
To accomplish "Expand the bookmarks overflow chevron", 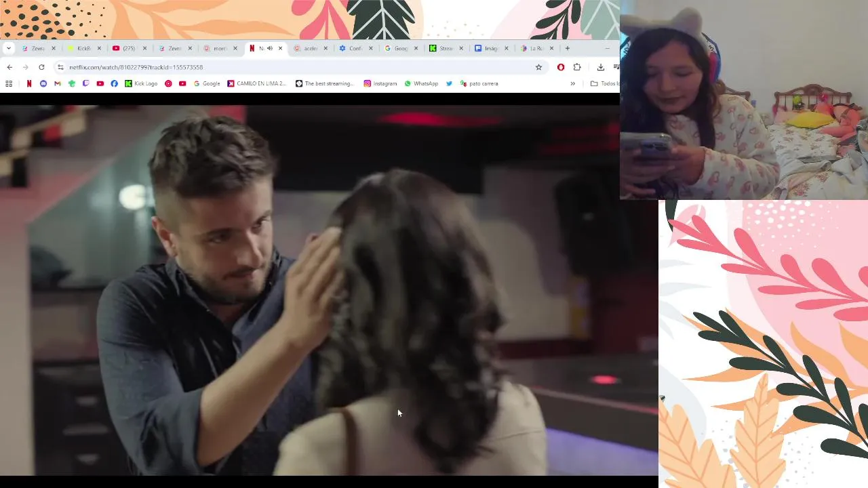I will [572, 83].
